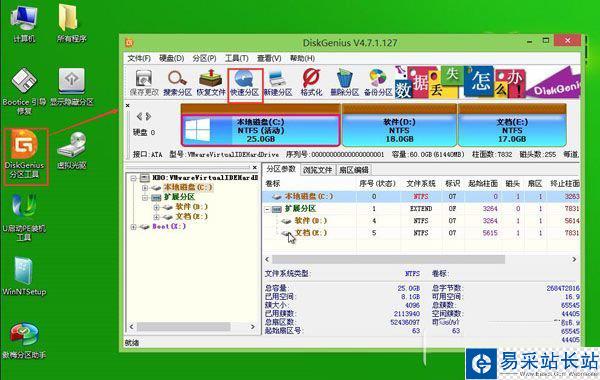Select 本地磁盘(C:) row in partition table

tap(421, 196)
